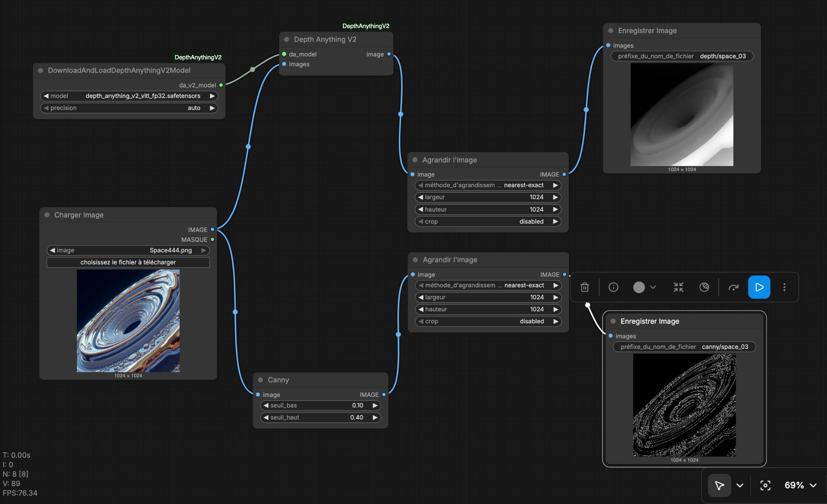Open more options three-dot menu
This screenshot has height=504, width=827.
click(784, 287)
